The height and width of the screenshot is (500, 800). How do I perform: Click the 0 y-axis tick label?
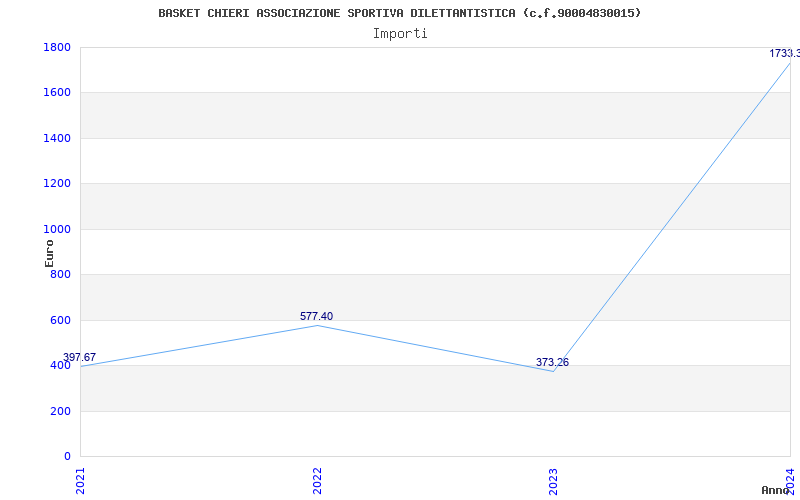pos(67,456)
